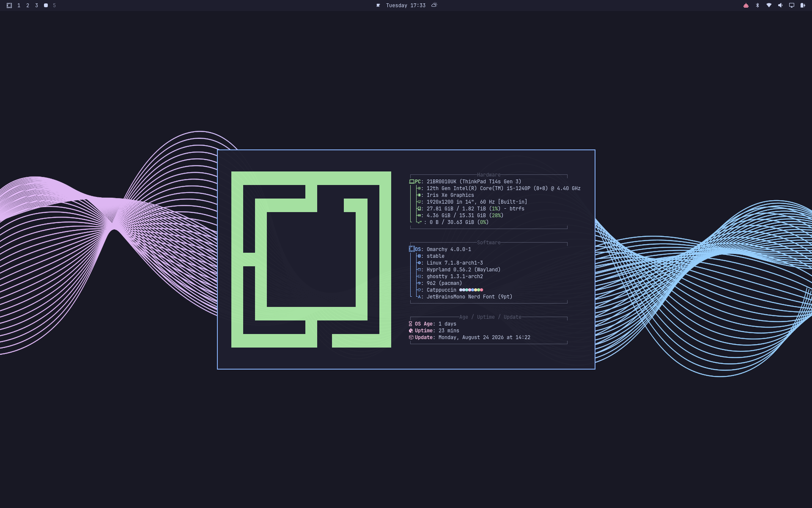Click the 'Software' section heading
The height and width of the screenshot is (508, 812).
488,243
